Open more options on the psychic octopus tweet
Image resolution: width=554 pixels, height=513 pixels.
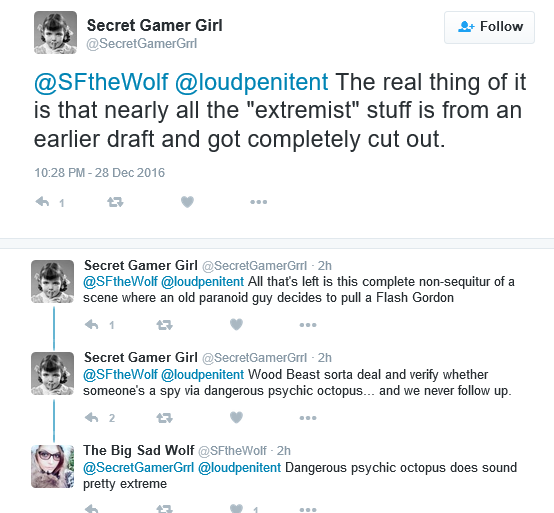[x=308, y=418]
